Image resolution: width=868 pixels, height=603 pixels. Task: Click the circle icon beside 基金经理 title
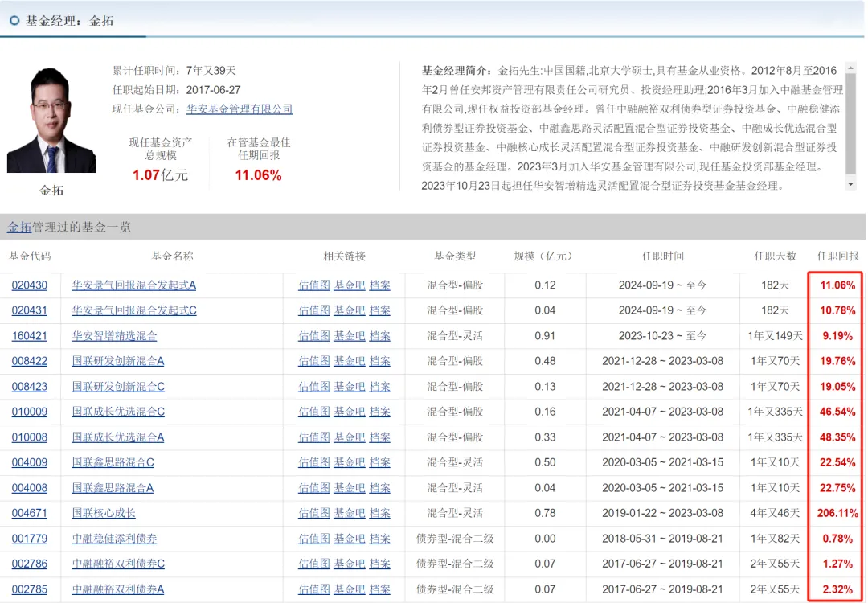tap(15, 20)
